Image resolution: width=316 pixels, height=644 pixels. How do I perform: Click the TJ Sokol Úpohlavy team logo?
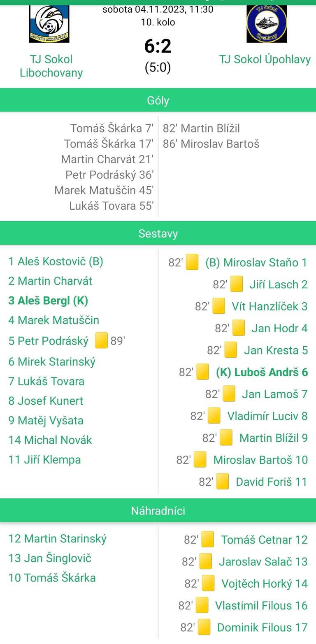pyautogui.click(x=267, y=24)
